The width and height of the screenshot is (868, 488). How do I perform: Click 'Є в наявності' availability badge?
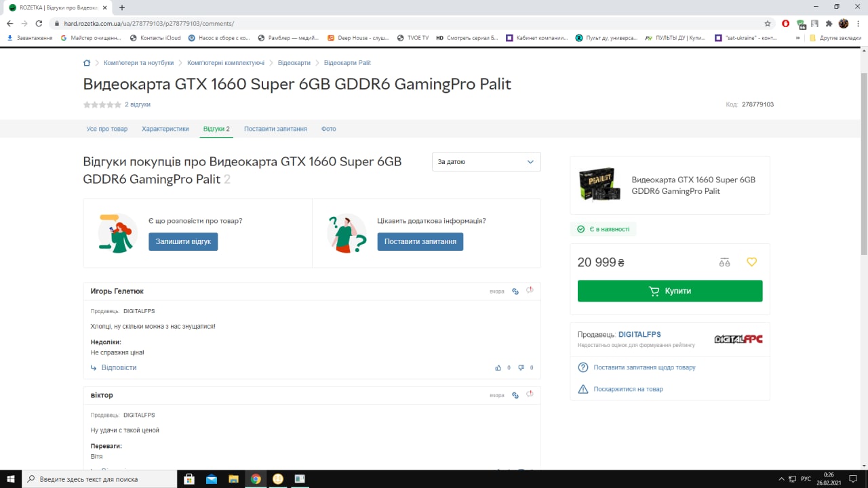604,229
